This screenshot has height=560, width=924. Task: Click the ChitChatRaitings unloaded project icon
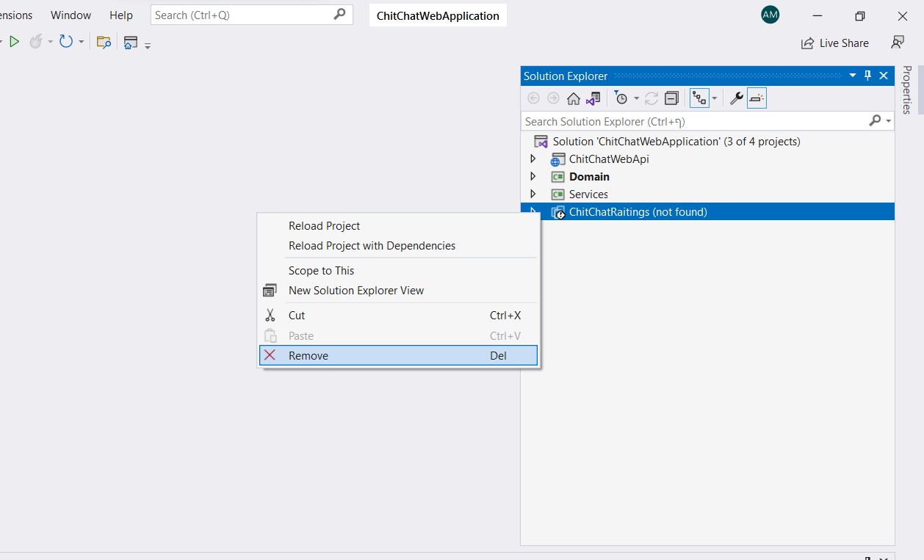(x=558, y=212)
